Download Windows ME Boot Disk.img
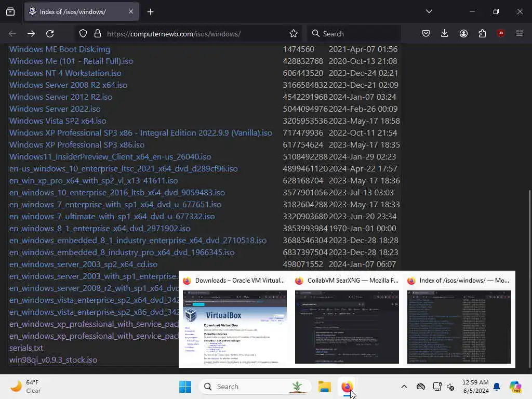 tap(60, 49)
